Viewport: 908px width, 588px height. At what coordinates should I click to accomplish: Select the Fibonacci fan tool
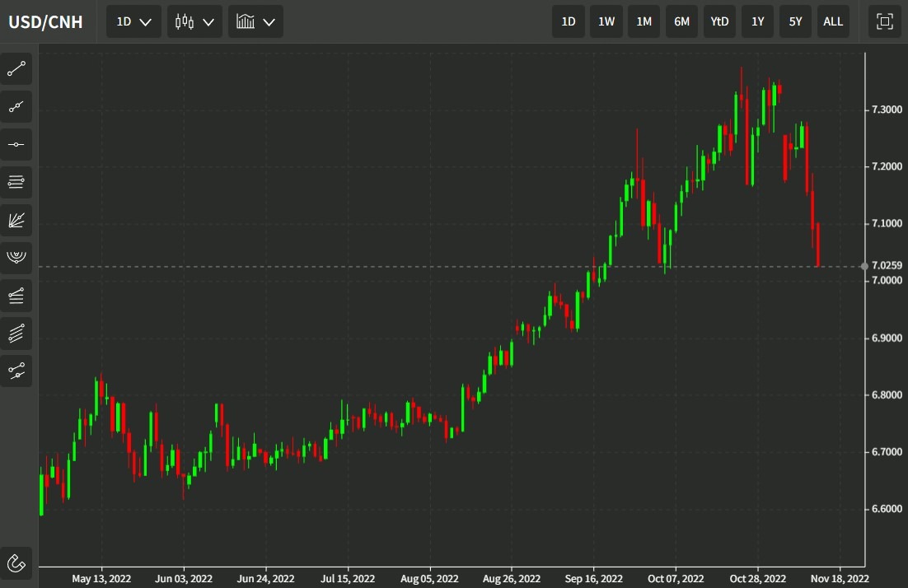point(16,220)
